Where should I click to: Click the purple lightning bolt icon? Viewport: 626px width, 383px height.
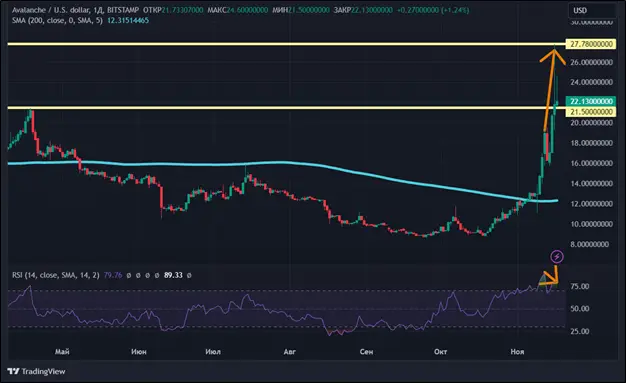point(557,256)
